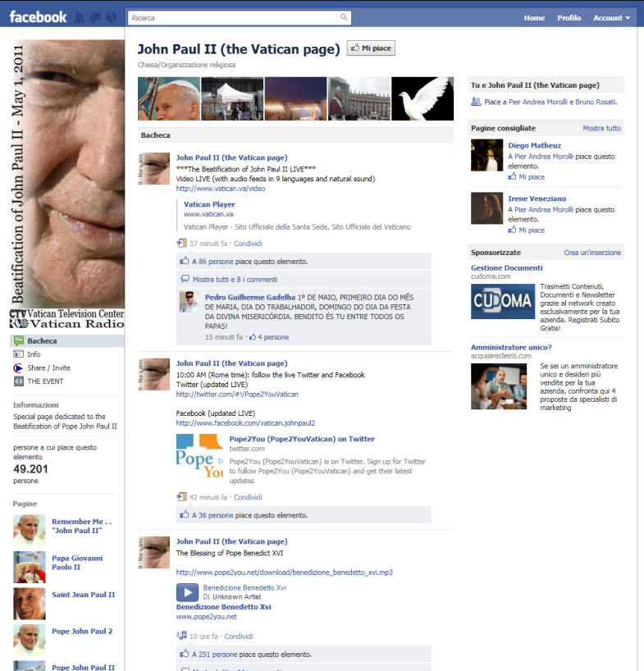Open messages icon in top bar
Screen dimensions: 644x671
point(95,17)
